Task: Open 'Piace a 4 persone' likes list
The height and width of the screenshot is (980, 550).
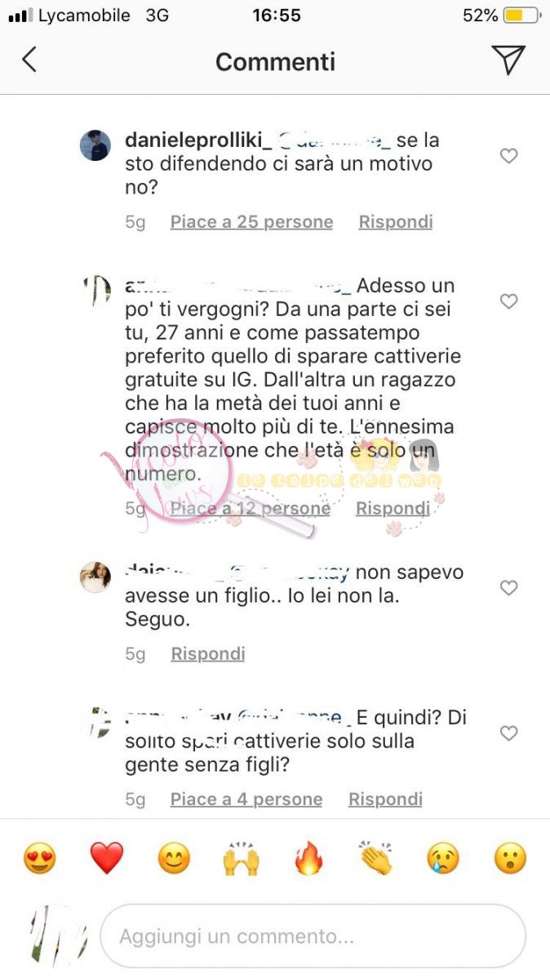Action: tap(246, 800)
